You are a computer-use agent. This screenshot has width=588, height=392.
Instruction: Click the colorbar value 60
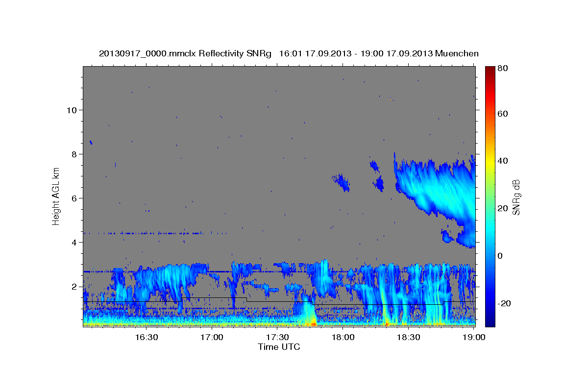click(502, 114)
